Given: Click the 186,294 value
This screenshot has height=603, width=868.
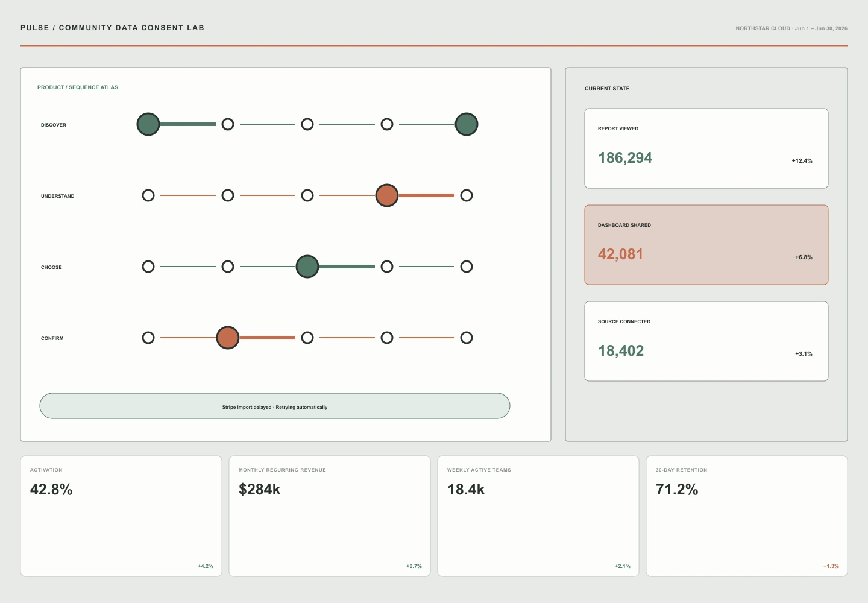Looking at the screenshot, I should click(x=625, y=158).
